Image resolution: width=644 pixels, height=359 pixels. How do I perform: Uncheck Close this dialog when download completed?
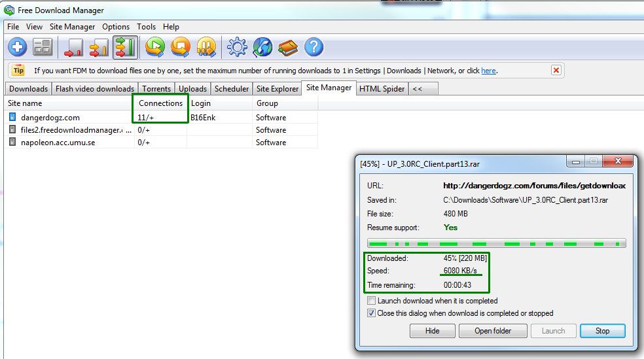pyautogui.click(x=371, y=313)
